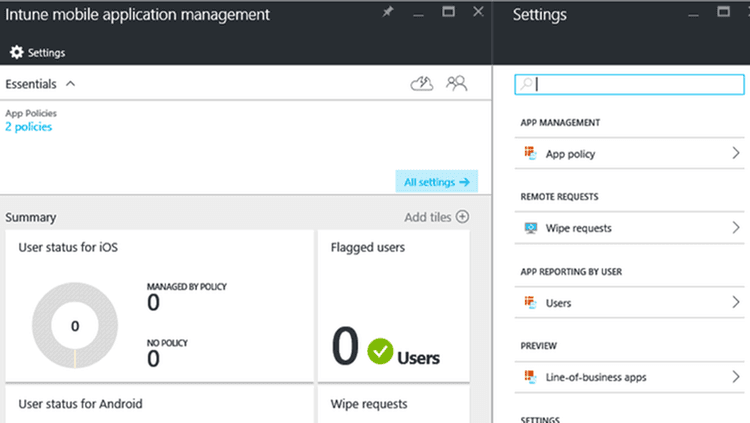Expand Wipe requests chevron arrow
The image size is (750, 423).
[x=735, y=228]
